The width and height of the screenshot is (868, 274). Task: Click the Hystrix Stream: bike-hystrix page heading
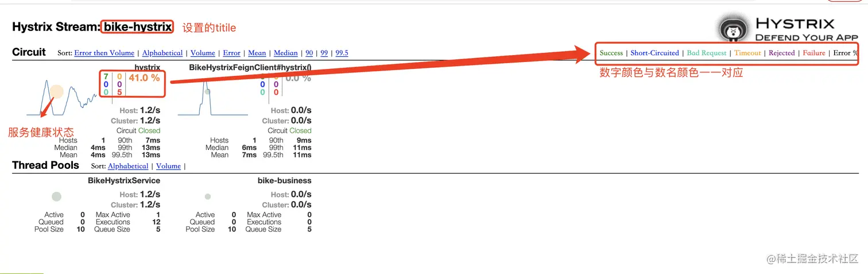pos(92,27)
